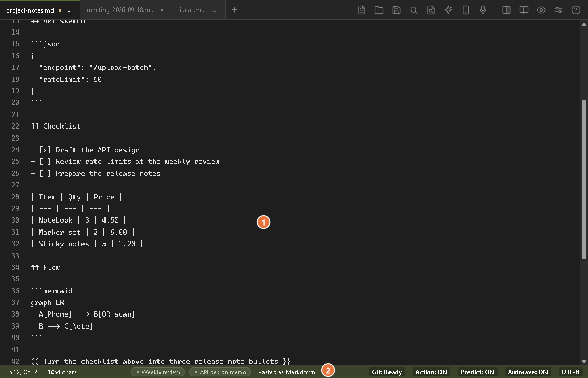Screen dimensions: 588x378
Task: Click the rateLimit value 60
Action: pyautogui.click(x=98, y=79)
